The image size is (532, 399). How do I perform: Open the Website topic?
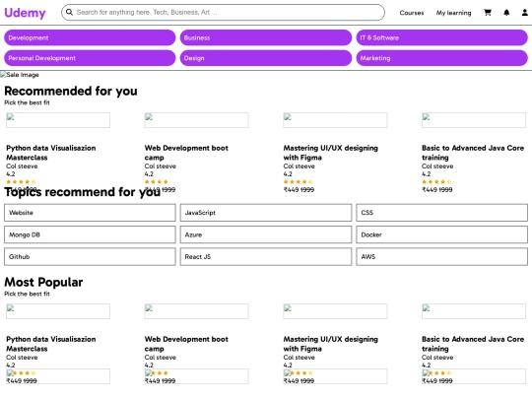(90, 213)
